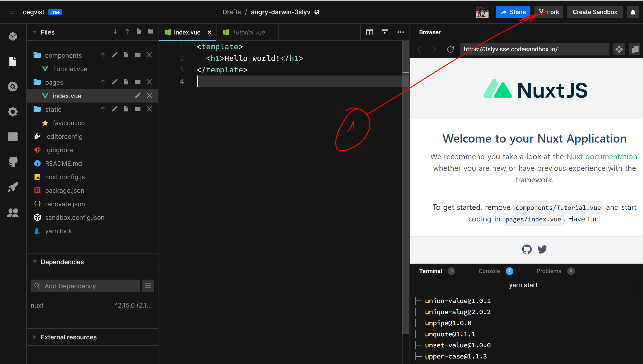Collapse the pages folder
This screenshot has height=364, width=643.
pos(37,82)
